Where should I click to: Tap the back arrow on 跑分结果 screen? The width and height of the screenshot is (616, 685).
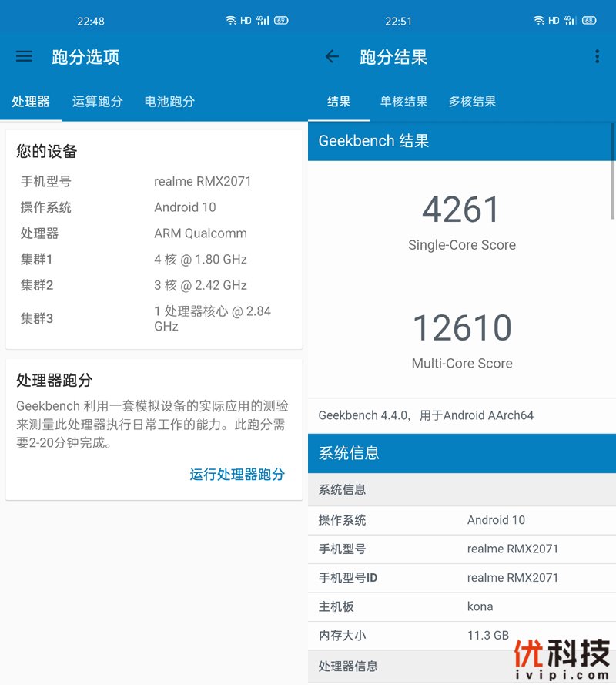(331, 56)
